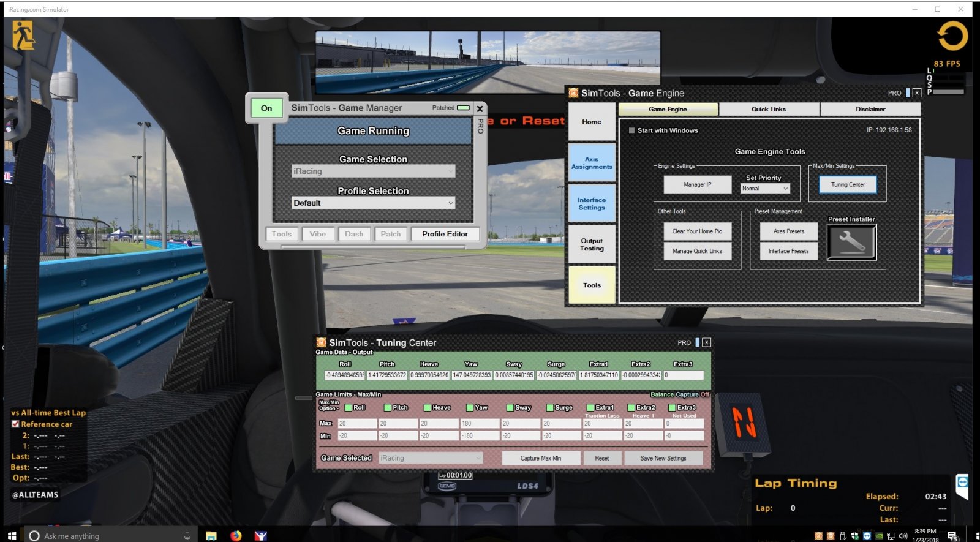The height and width of the screenshot is (542, 980).
Task: Click the TeamViewer icon beside Lap Timing
Action: [x=962, y=482]
